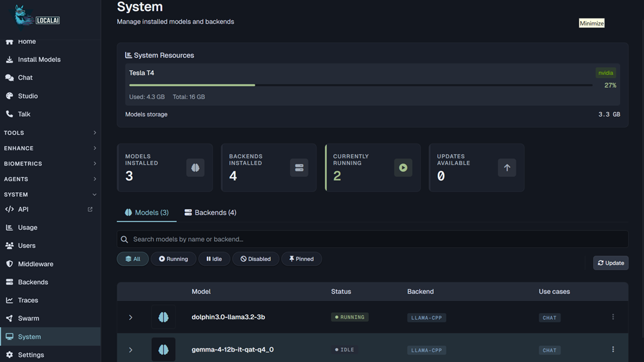Open actions menu for gemma-4-12b-it-qat-q4_0
Image resolution: width=644 pixels, height=362 pixels.
(x=613, y=349)
